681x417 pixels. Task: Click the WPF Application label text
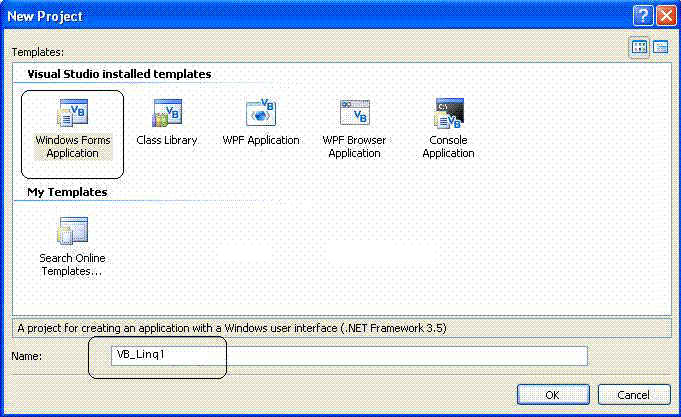point(261,140)
